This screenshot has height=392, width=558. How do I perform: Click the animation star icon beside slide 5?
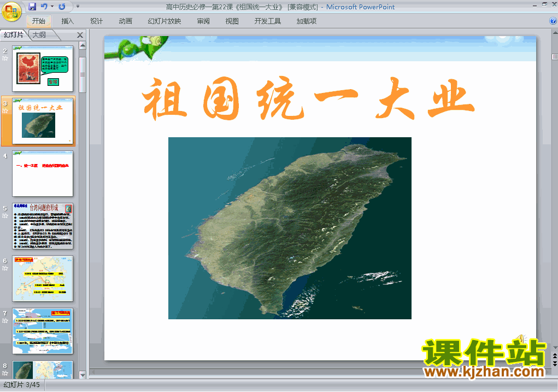(5, 216)
